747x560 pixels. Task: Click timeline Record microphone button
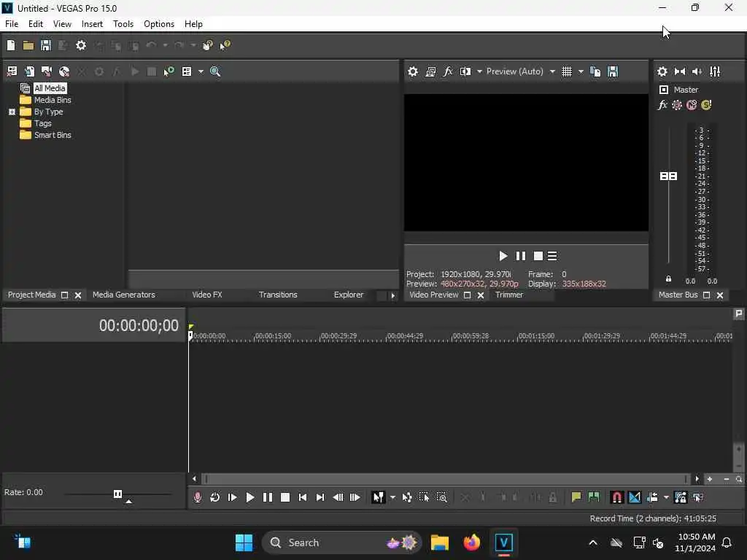coord(197,497)
